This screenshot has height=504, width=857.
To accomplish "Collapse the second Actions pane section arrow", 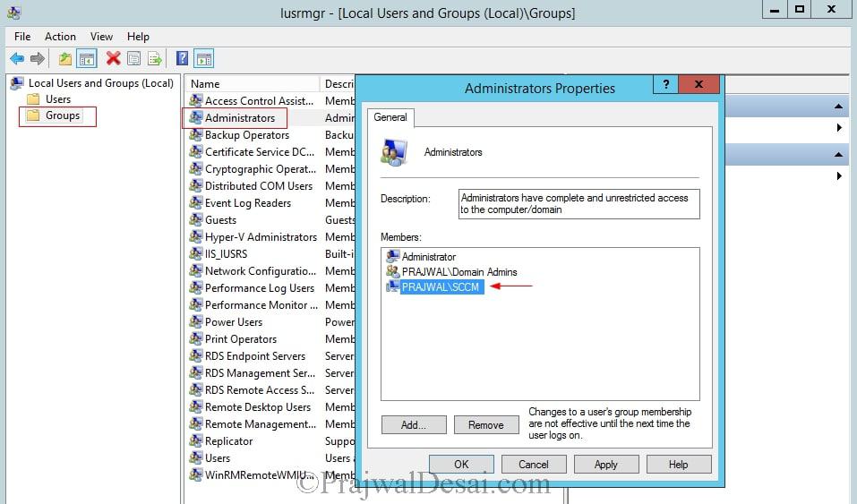I will tap(838, 155).
